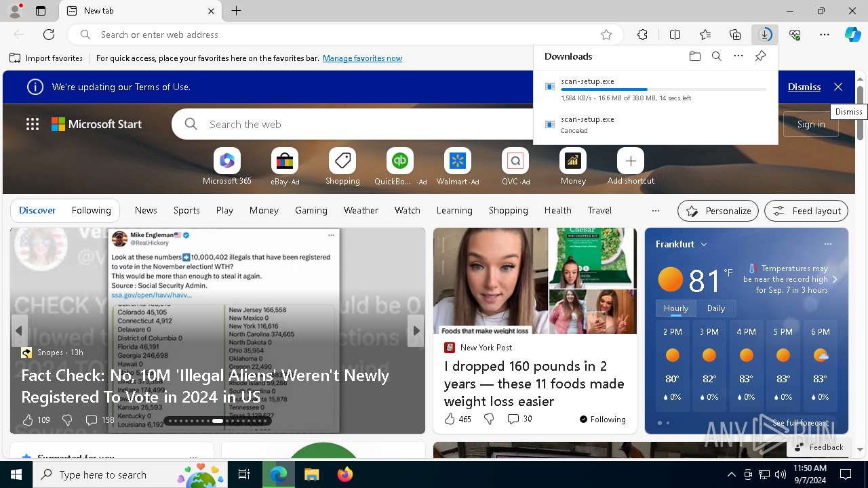Open the Microsoft apps grid launcher
Screen dimensions: 868x488
[33, 124]
